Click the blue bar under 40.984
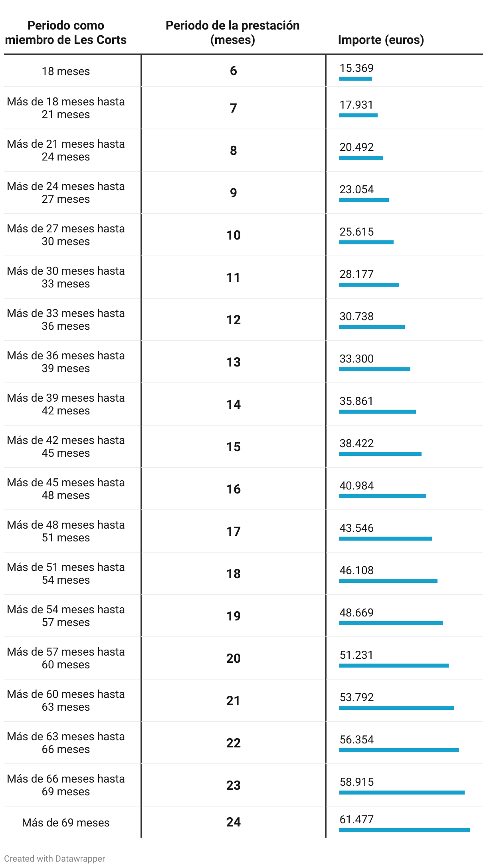The height and width of the screenshot is (868, 487). (383, 496)
